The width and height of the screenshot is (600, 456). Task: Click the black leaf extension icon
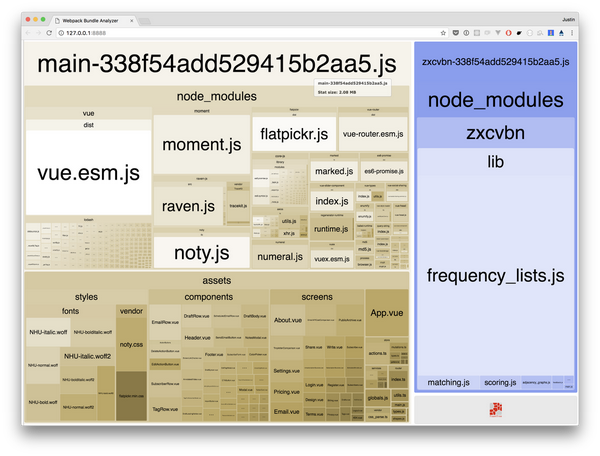pos(519,33)
